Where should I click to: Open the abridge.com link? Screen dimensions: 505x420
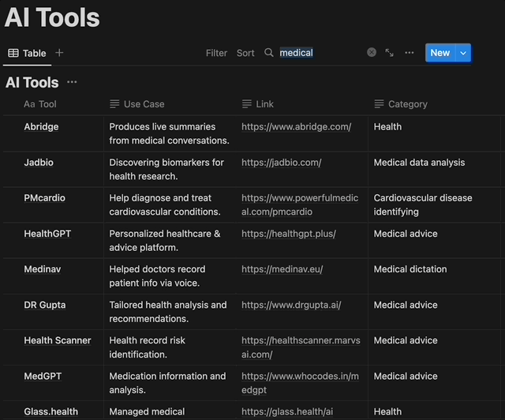[297, 126]
